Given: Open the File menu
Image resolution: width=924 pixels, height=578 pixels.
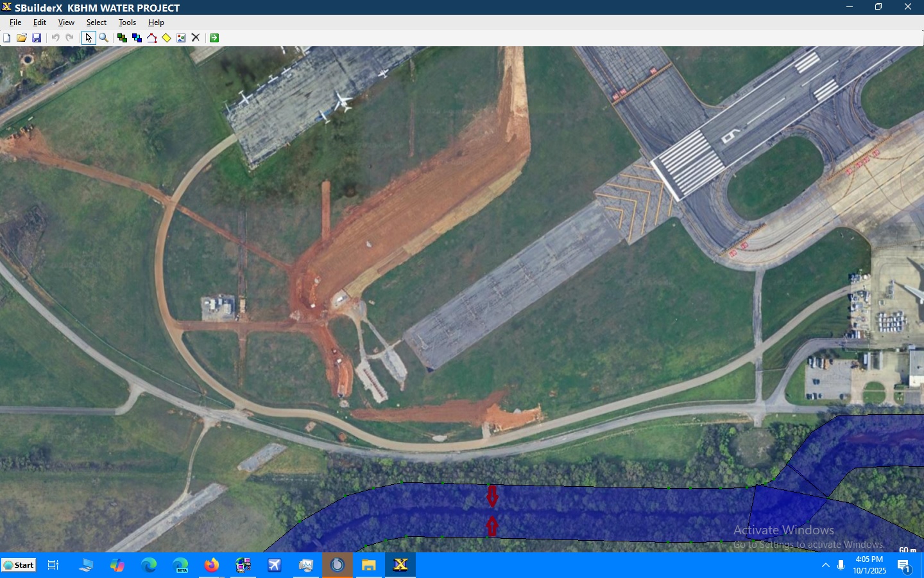Looking at the screenshot, I should tap(15, 22).
